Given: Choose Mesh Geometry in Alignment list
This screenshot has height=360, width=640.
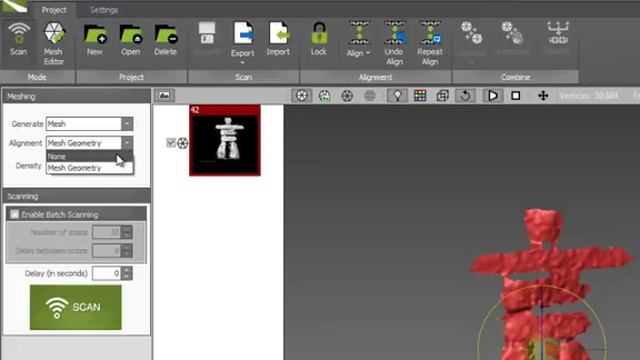Looking at the screenshot, I should pos(89,168).
